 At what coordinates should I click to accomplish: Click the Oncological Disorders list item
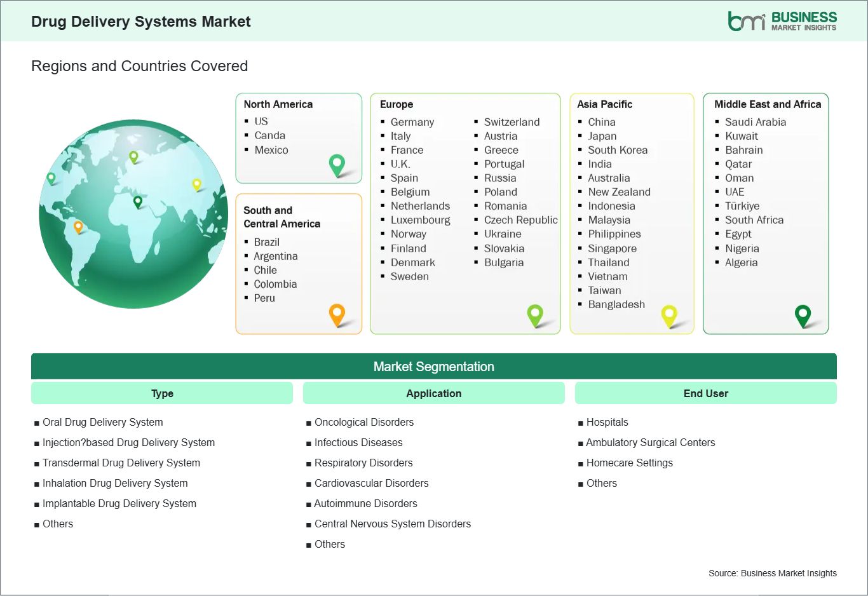[x=363, y=422]
